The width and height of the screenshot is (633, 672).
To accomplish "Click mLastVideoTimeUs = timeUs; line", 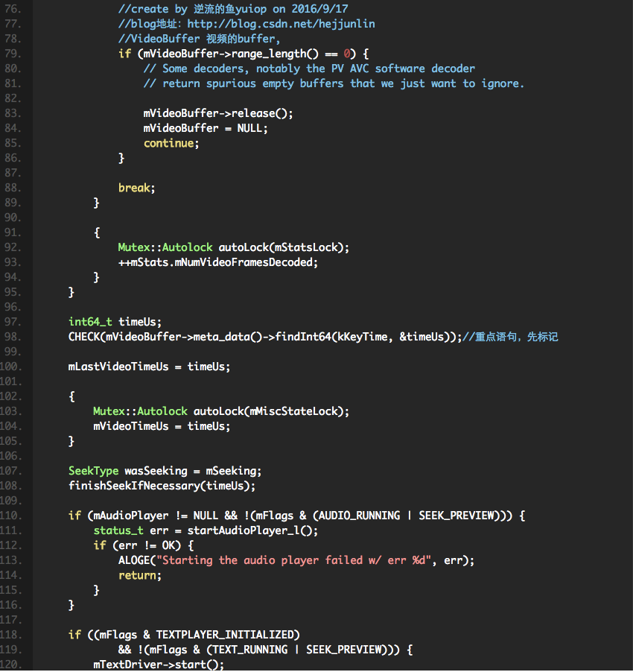I will [x=150, y=367].
